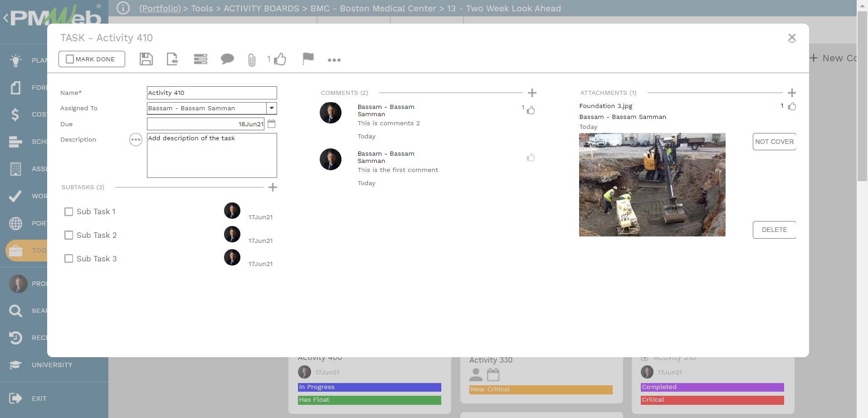Image resolution: width=868 pixels, height=418 pixels.
Task: Click the save and exit icon
Action: pyautogui.click(x=172, y=59)
